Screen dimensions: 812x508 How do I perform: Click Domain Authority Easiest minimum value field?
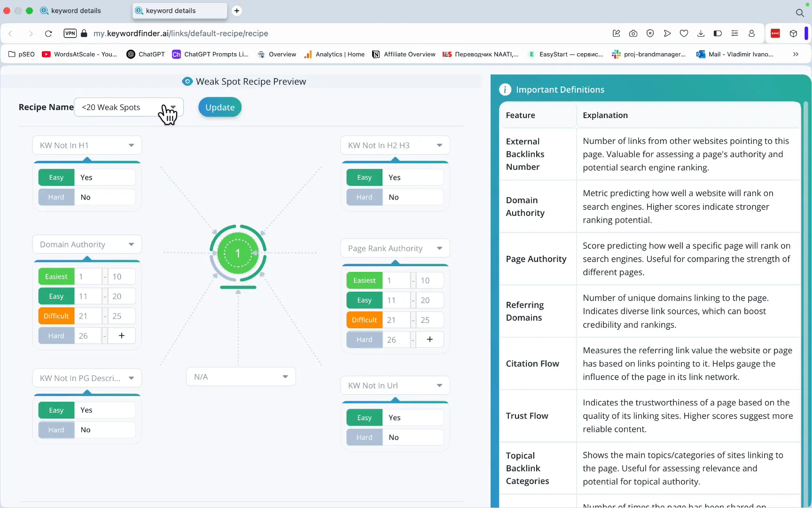click(88, 277)
